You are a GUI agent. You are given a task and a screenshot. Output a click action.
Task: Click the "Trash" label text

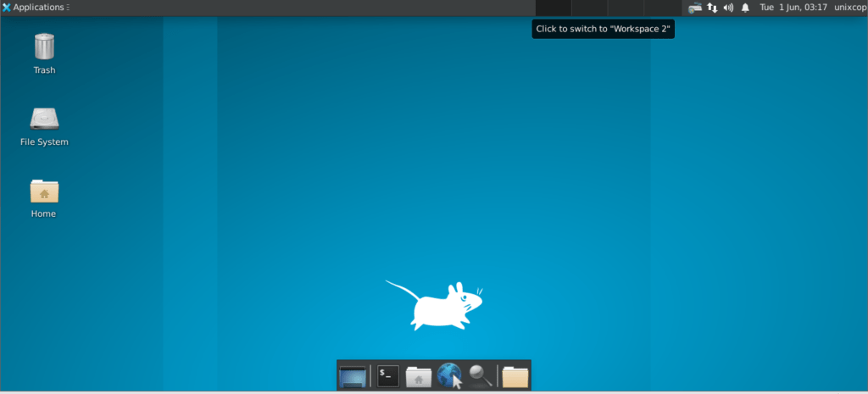[x=44, y=70]
